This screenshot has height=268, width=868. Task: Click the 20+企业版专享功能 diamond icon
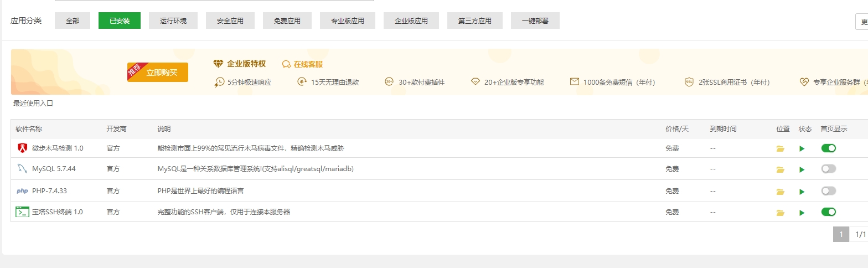(475, 82)
